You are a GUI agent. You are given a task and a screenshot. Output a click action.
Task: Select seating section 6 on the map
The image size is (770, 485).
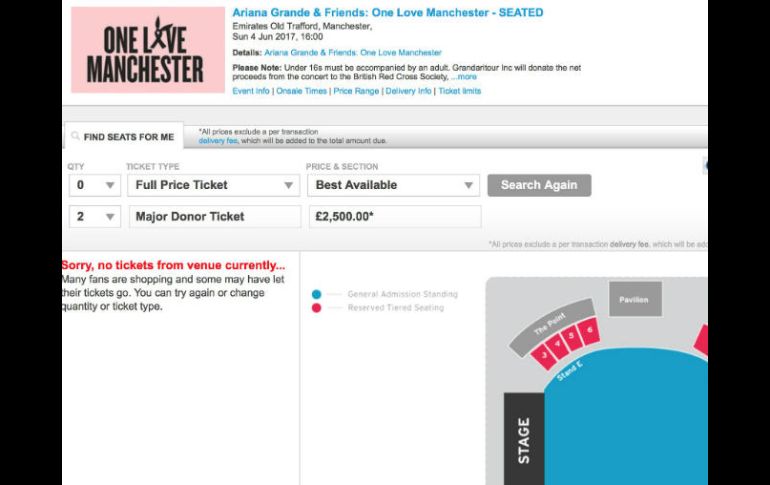click(x=590, y=330)
